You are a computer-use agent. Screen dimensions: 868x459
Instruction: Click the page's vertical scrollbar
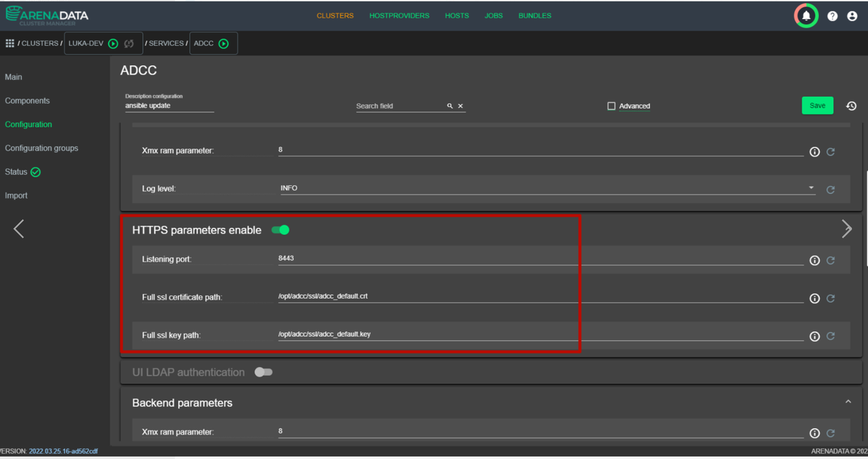[x=866, y=218]
